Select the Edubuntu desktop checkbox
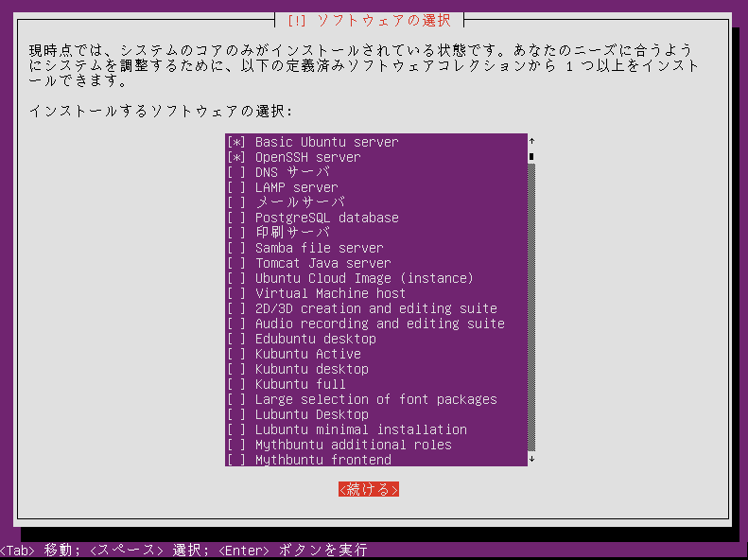 click(x=236, y=339)
